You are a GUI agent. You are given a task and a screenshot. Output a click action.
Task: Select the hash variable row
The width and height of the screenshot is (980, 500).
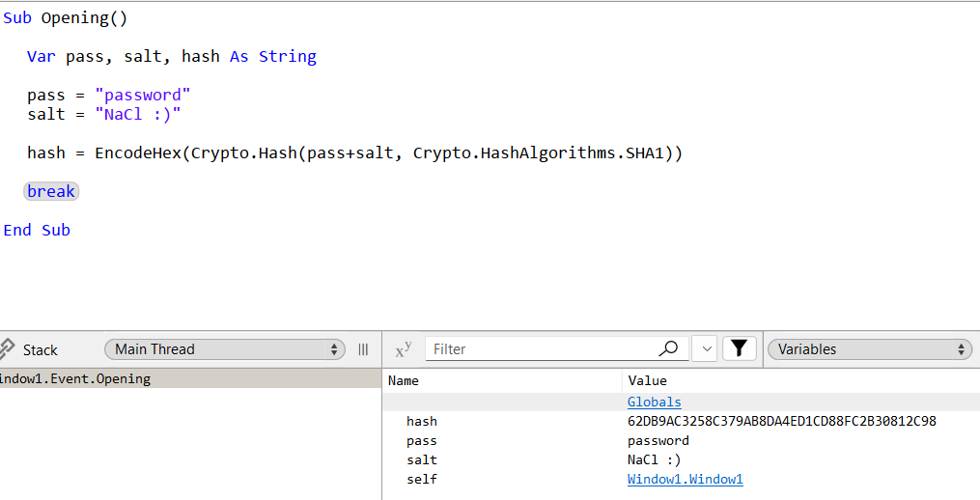pyautogui.click(x=682, y=421)
